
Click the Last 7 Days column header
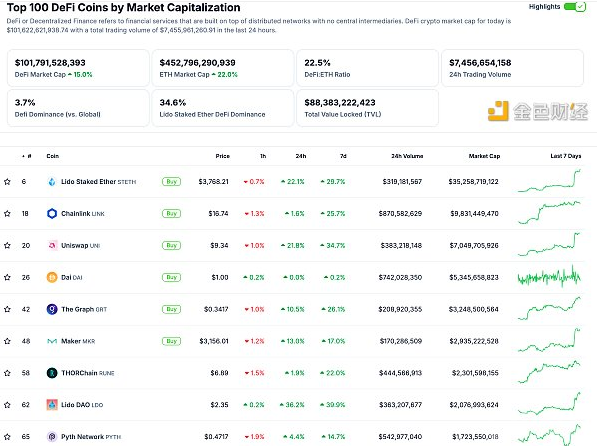tap(565, 156)
